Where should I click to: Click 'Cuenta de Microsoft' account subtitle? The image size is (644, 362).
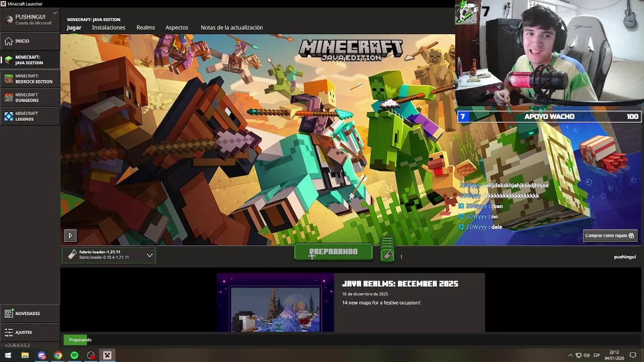coord(33,23)
